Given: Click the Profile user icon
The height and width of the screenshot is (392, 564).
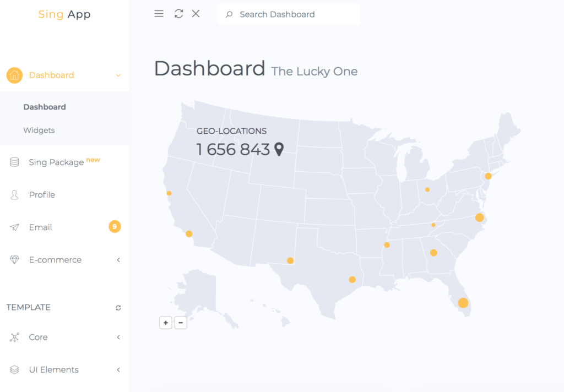Looking at the screenshot, I should 14,195.
